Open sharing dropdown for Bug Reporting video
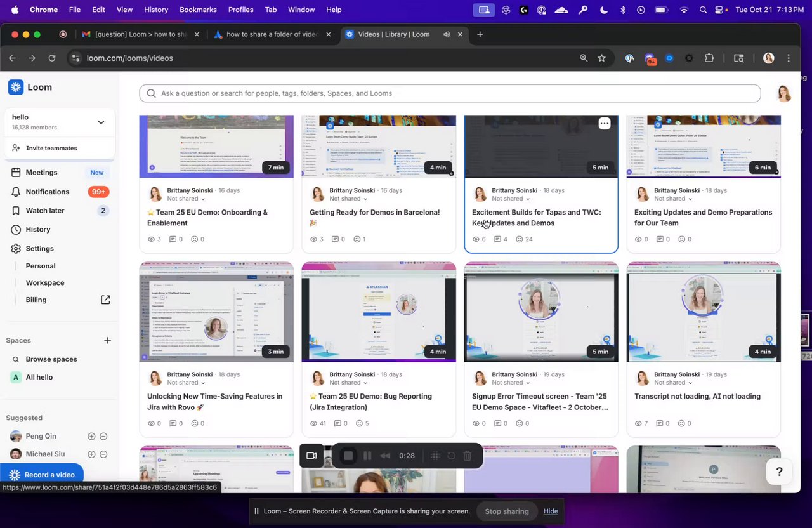 [348, 383]
